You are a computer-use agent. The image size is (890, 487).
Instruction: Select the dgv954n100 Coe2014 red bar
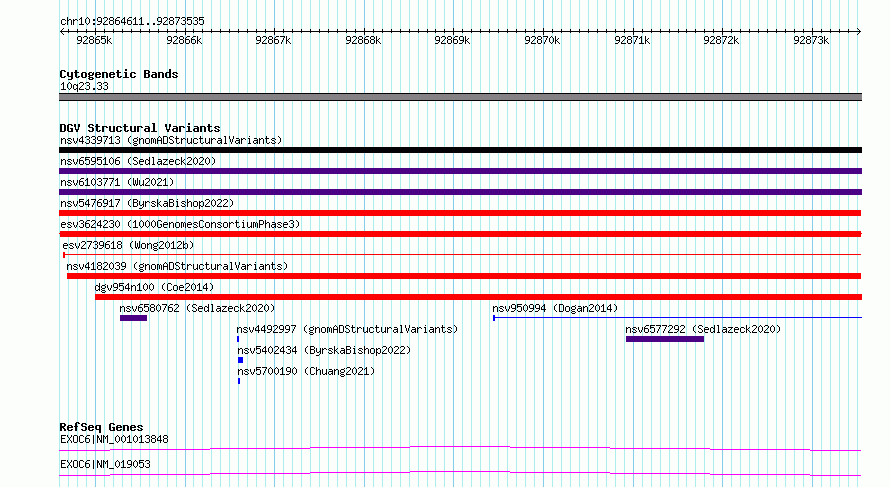(478, 297)
